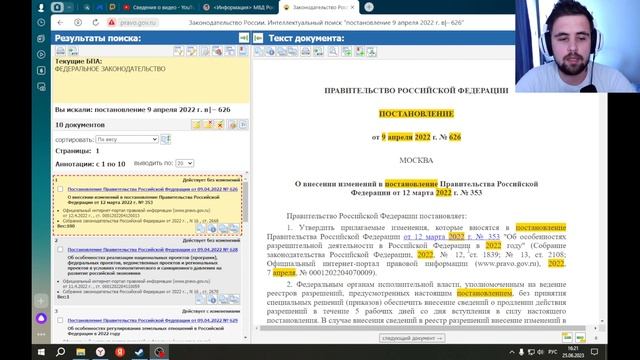The height and width of the screenshot is (360, 640).
Task: Open first bookmark folder icon in results bar
Action: coord(196,125)
